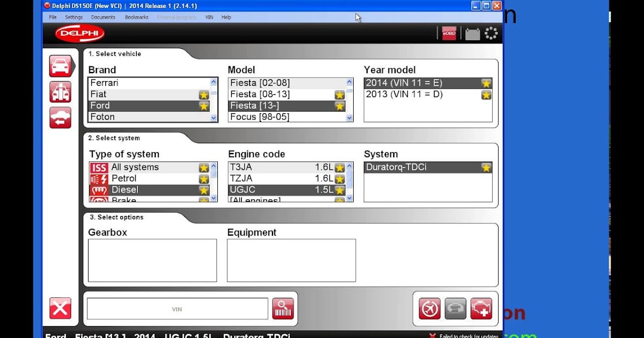This screenshot has width=644, height=338.
Task: Toggle favorite star for All systems
Action: 204,167
